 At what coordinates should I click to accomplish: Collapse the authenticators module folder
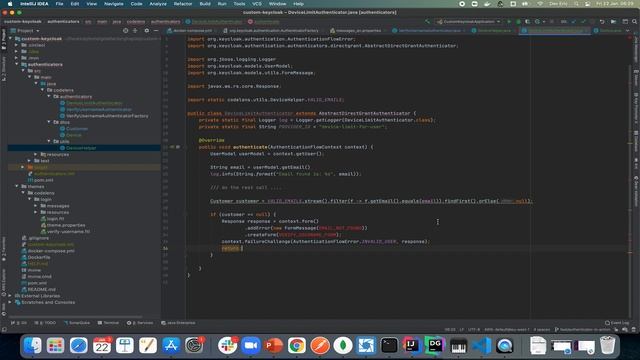(x=17, y=64)
